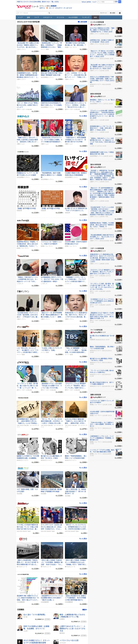Open the 四季報ONLINE publisher logo
The height and width of the screenshot is (644, 138).
23,152
